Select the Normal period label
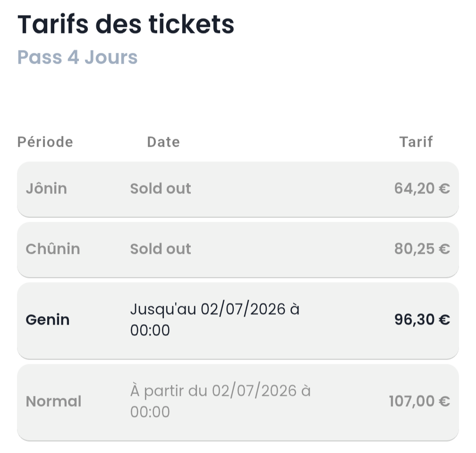The width and height of the screenshot is (476, 453). point(53,402)
